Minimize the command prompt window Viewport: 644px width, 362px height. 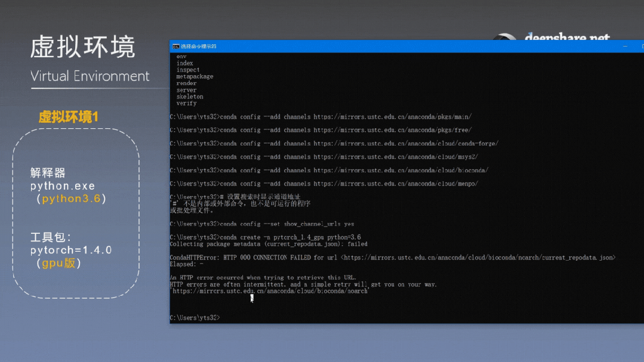(x=625, y=47)
